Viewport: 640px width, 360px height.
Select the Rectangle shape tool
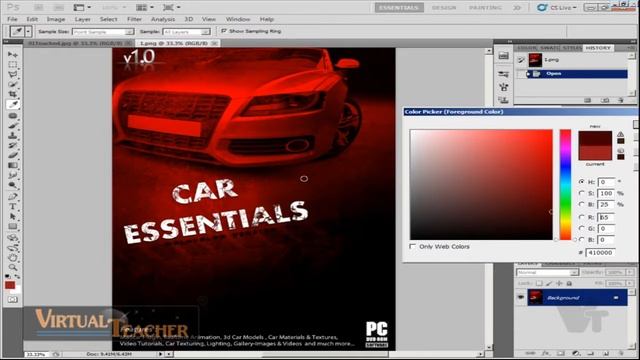pyautogui.click(x=13, y=226)
